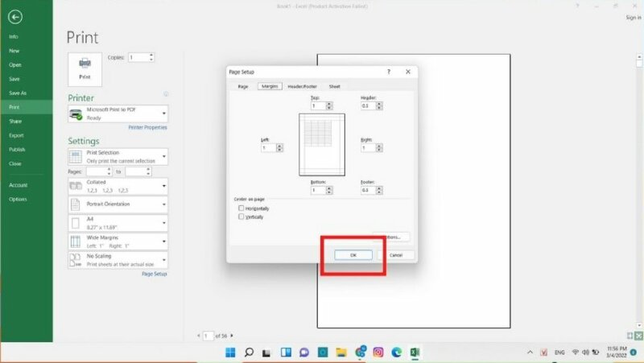Open Info in backstage menu
The image size is (644, 363).
pos(14,36)
